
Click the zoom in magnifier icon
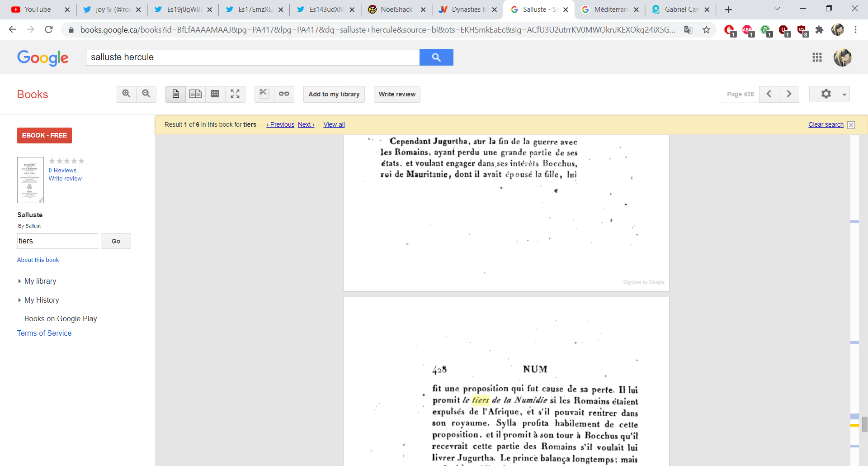[127, 94]
